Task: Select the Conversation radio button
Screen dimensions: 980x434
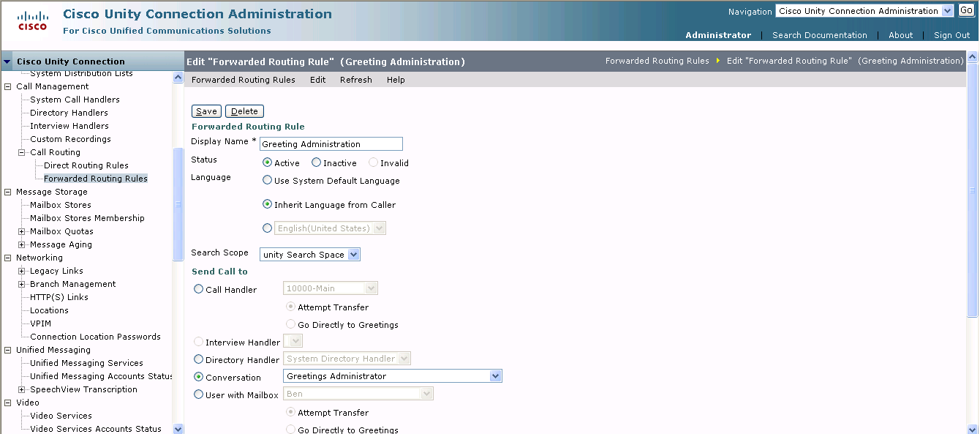Action: coord(198,377)
